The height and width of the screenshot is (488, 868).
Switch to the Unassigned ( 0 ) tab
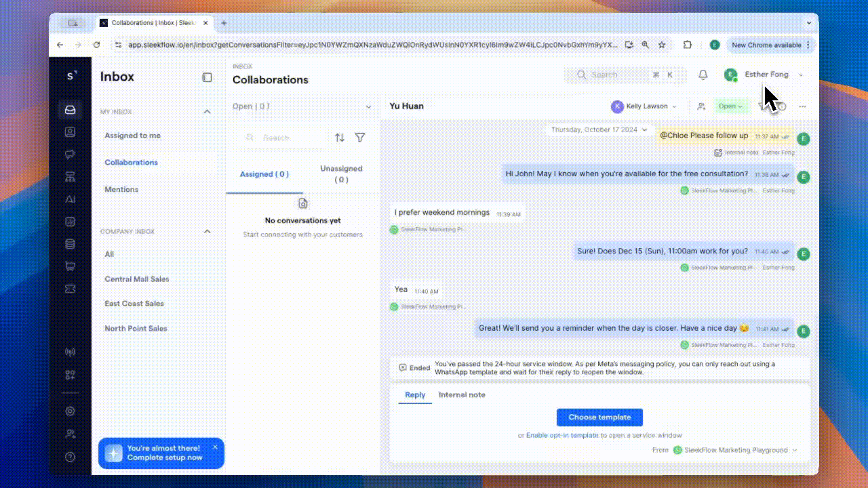(x=341, y=174)
